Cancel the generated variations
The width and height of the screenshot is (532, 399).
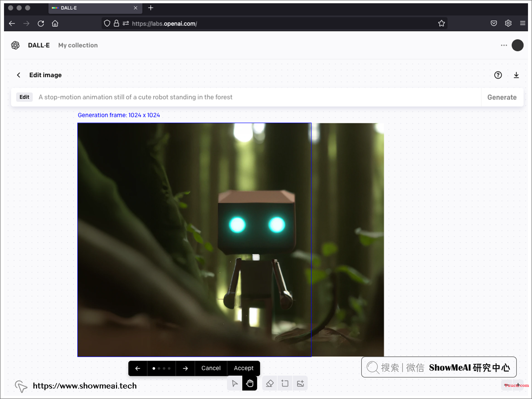tap(211, 368)
